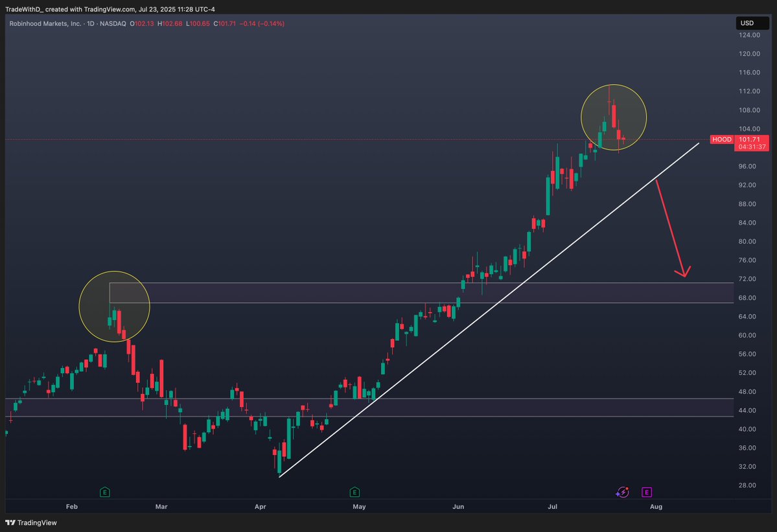
Task: Click the TradeWithD_ created with TradingView.com caption
Action: pos(110,10)
